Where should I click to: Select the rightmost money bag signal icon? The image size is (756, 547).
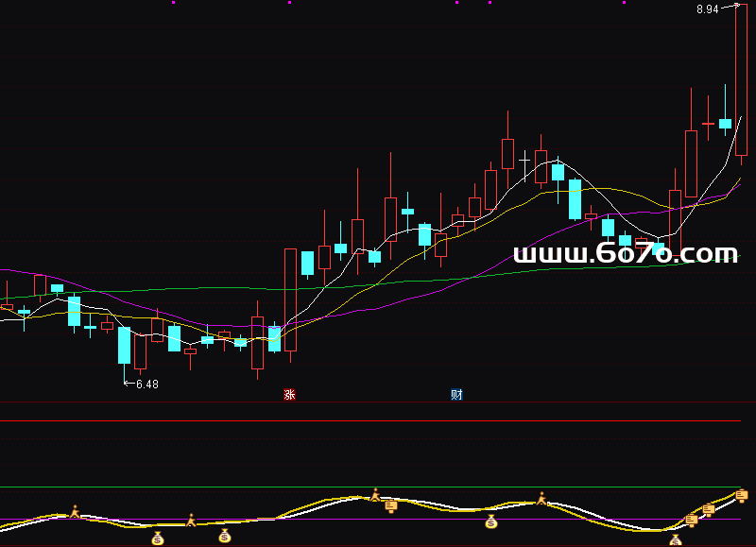tap(676, 539)
